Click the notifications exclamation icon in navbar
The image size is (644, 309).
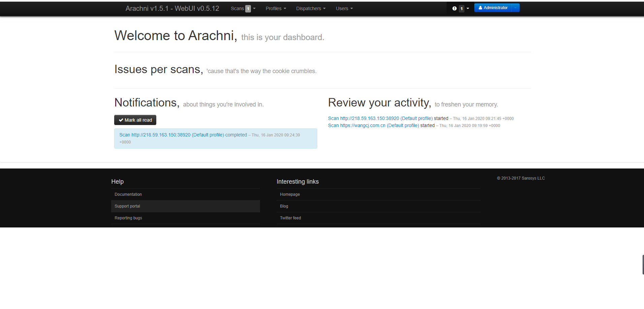click(x=454, y=8)
